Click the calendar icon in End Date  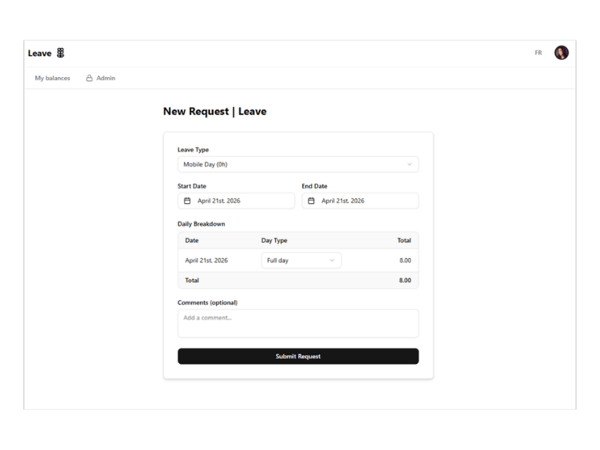click(311, 201)
